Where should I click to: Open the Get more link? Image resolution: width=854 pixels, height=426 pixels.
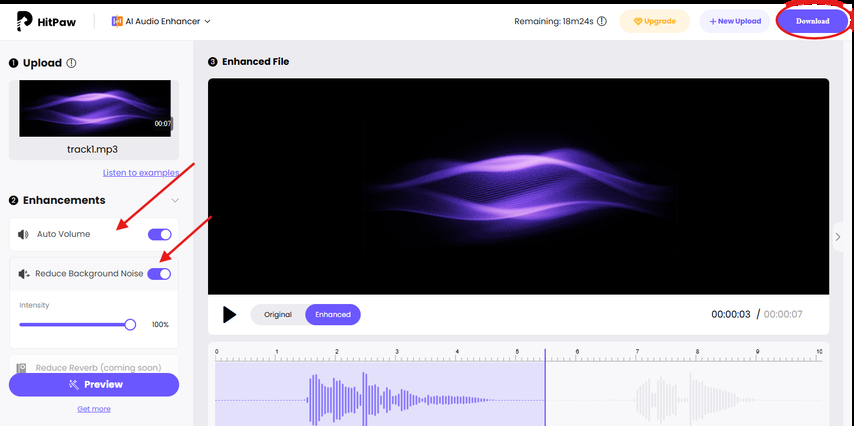click(x=94, y=409)
